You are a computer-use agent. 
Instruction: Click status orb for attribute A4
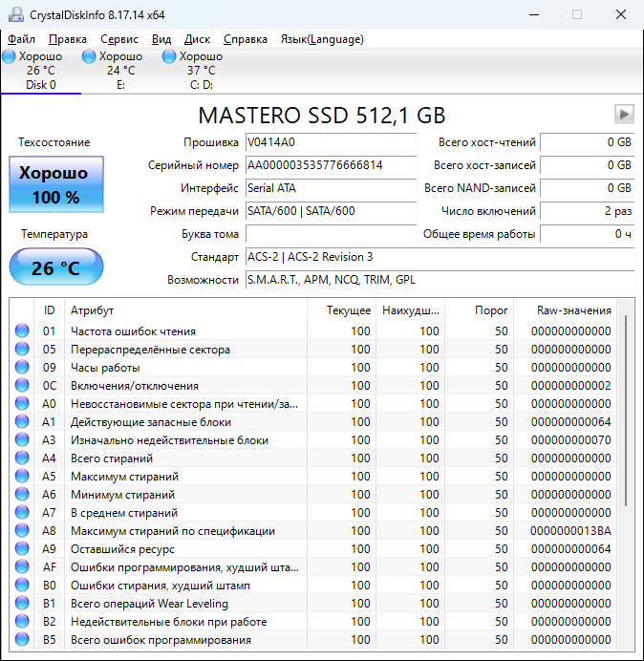click(22, 458)
